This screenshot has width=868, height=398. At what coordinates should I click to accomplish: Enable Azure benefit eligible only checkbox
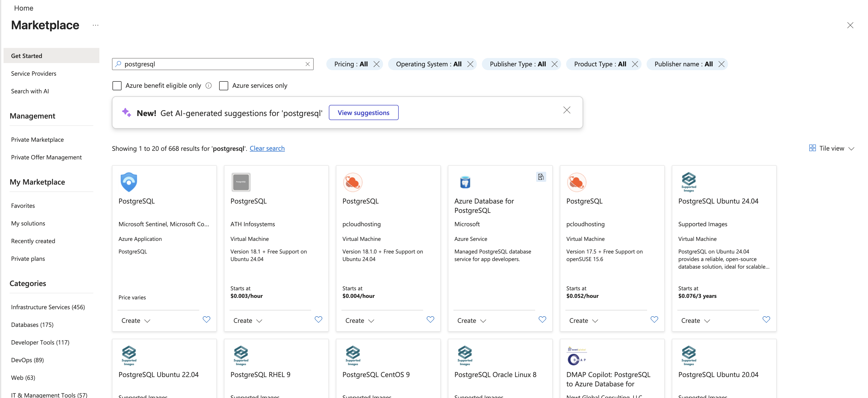[x=117, y=86]
